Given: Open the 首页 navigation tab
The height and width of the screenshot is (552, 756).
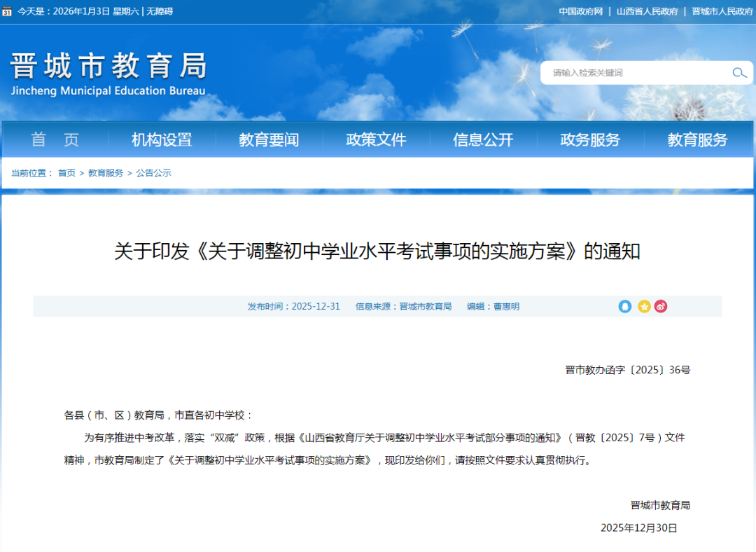Looking at the screenshot, I should pyautogui.click(x=55, y=139).
